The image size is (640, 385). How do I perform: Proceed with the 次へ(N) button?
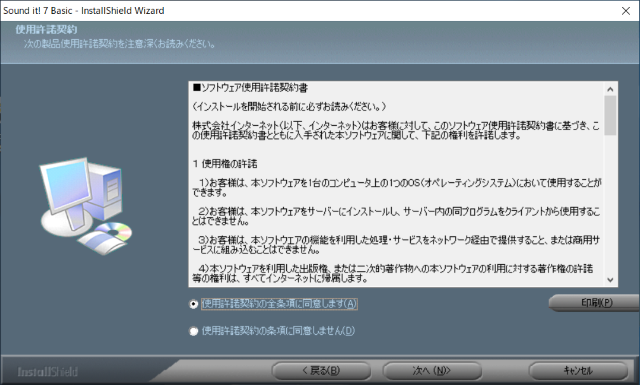pyautogui.click(x=432, y=371)
